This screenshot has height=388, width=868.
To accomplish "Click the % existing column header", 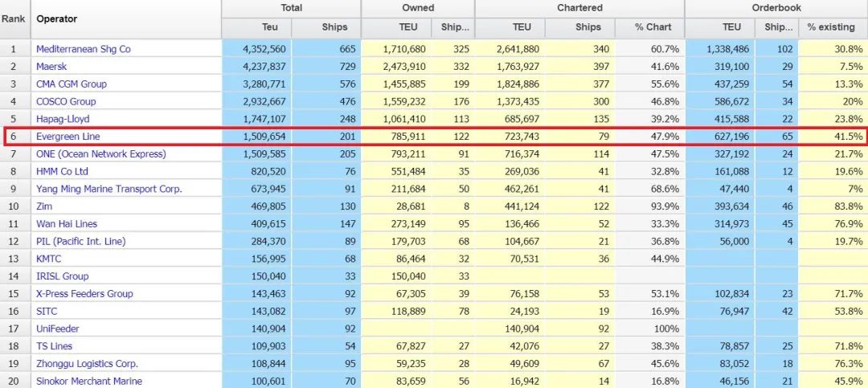I will click(x=831, y=27).
